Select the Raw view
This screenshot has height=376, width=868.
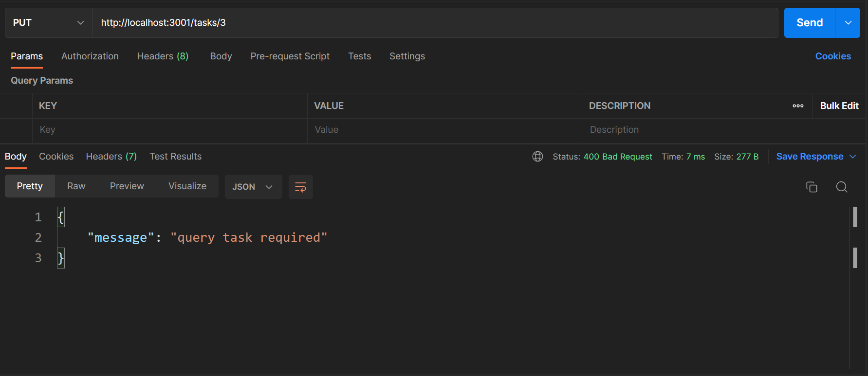tap(76, 186)
